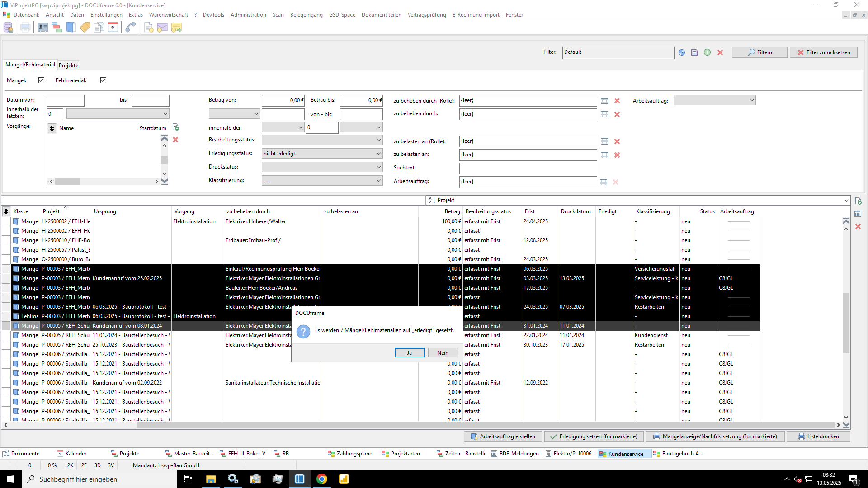The width and height of the screenshot is (868, 488).
Task: Open the Warenwirtschaft menu
Action: point(168,15)
